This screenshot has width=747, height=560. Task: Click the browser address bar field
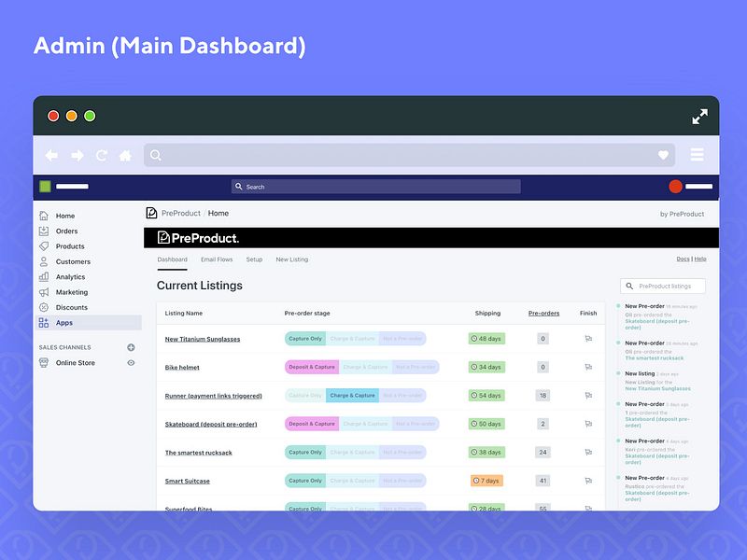pyautogui.click(x=409, y=155)
